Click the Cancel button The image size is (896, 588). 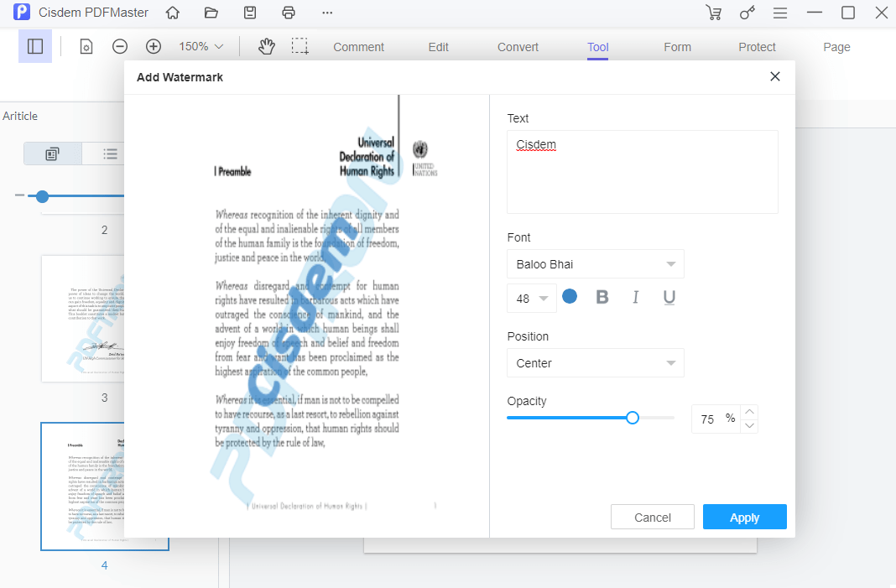click(653, 518)
